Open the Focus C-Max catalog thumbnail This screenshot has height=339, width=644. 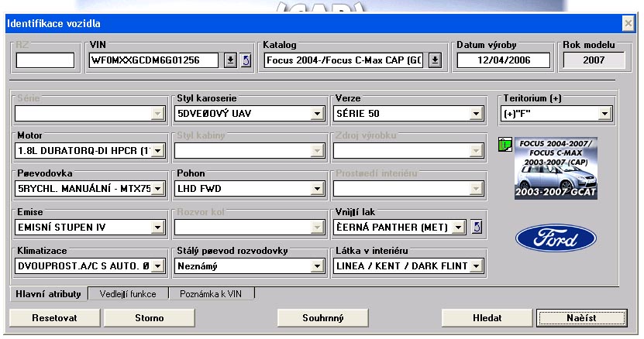[x=555, y=169]
